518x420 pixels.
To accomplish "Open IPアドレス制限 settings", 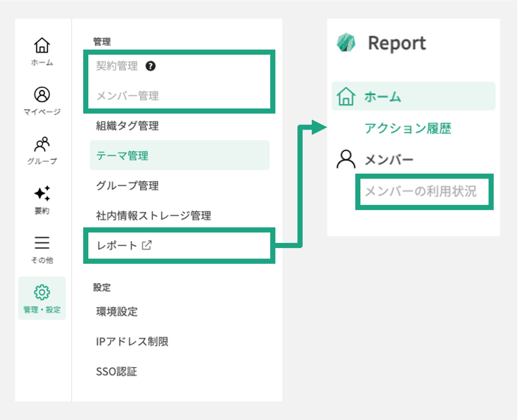I will pyautogui.click(x=132, y=342).
